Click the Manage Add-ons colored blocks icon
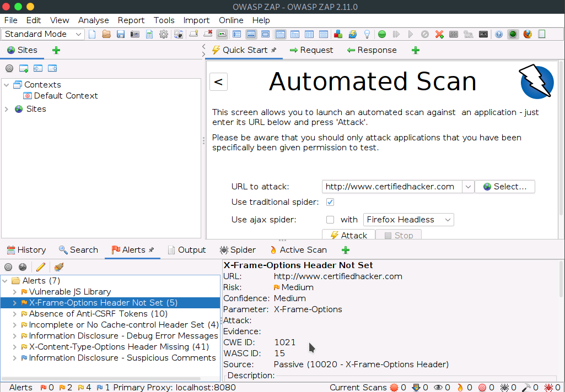Screen dimensions: 565x392 [x=338, y=34]
